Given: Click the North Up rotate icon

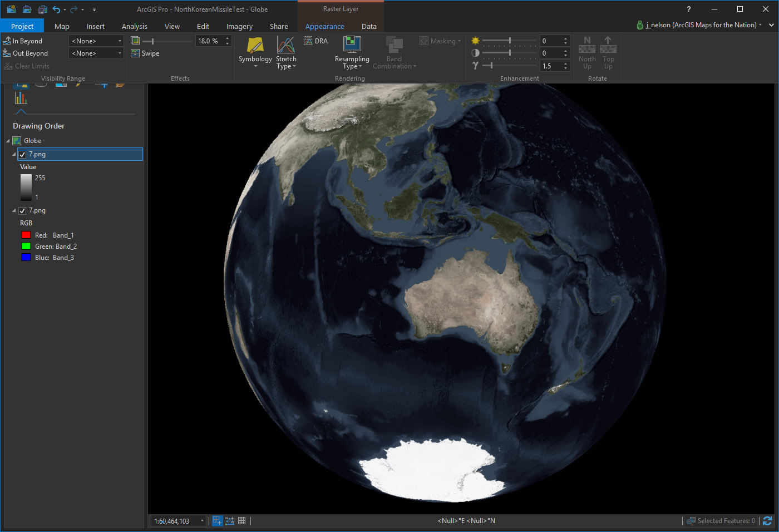Looking at the screenshot, I should tap(587, 45).
